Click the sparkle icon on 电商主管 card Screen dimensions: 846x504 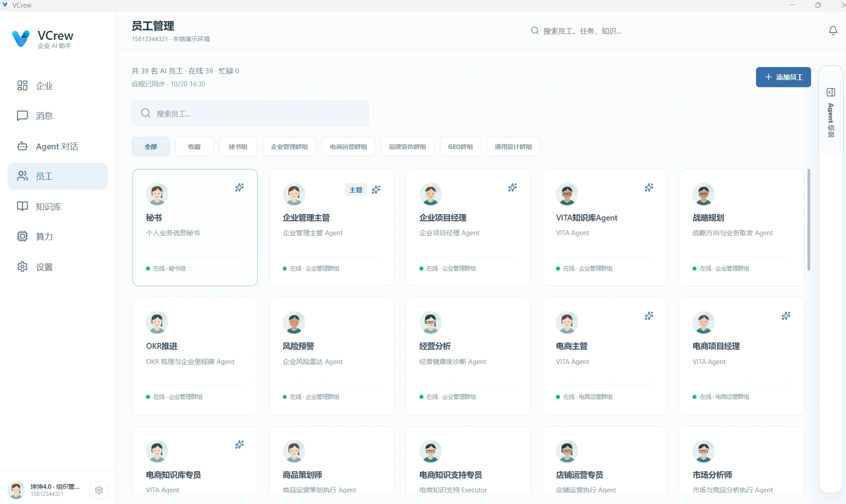tap(649, 316)
